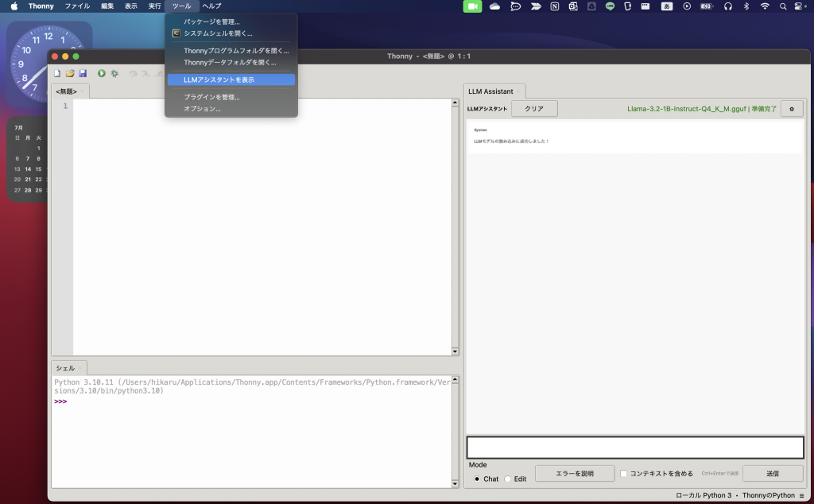The image size is (814, 504).
Task: Click the LINE icon in the menu bar
Action: (610, 6)
